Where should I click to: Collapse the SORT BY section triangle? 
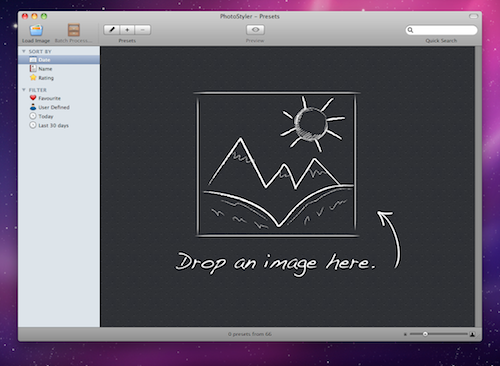(24, 51)
